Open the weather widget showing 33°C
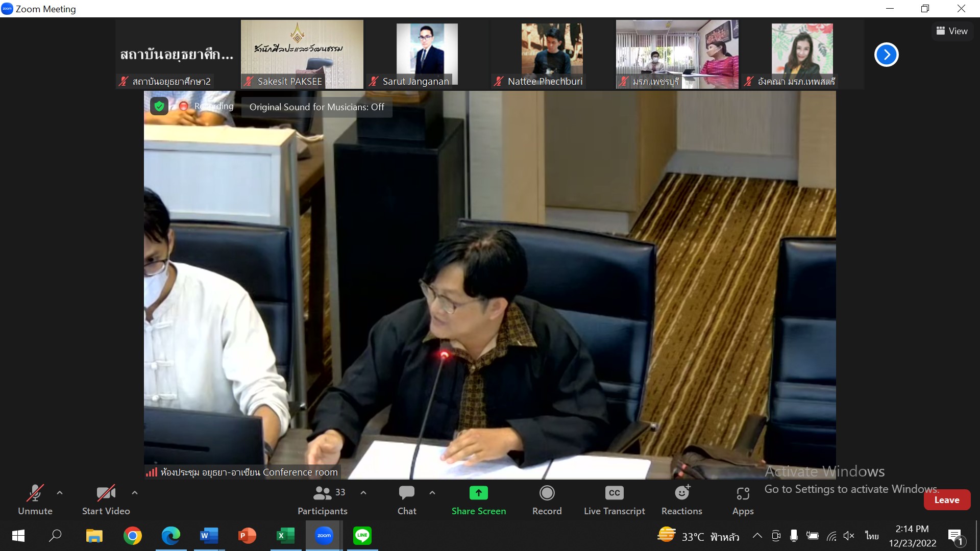980x551 pixels. point(698,536)
